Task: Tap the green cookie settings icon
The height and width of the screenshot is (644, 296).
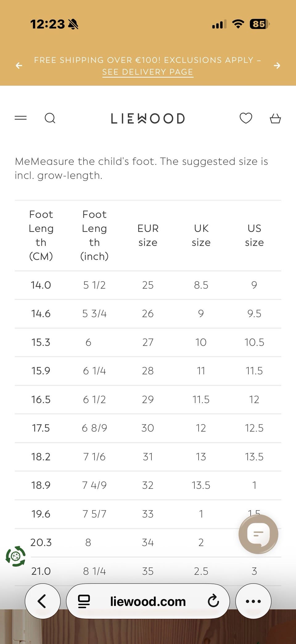Action: coord(16,556)
